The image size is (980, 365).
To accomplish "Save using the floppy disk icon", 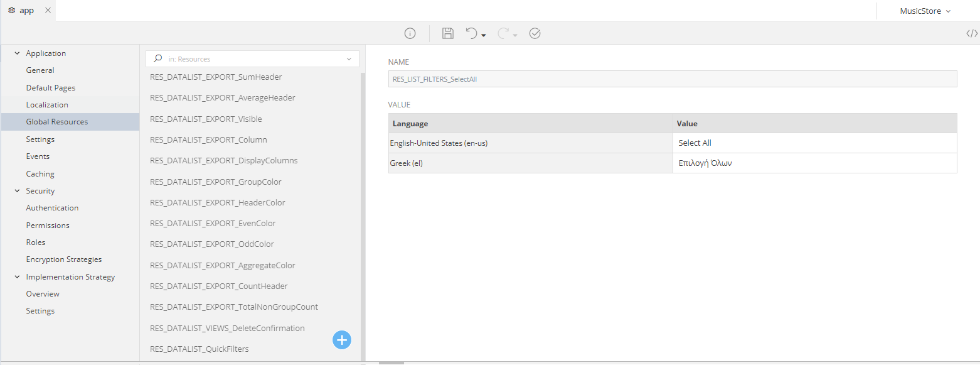I will click(x=448, y=34).
